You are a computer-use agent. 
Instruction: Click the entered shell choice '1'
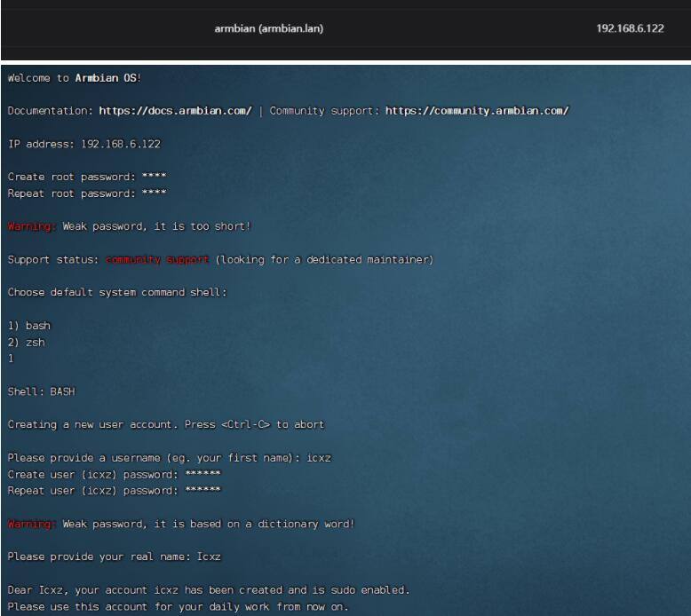11,359
